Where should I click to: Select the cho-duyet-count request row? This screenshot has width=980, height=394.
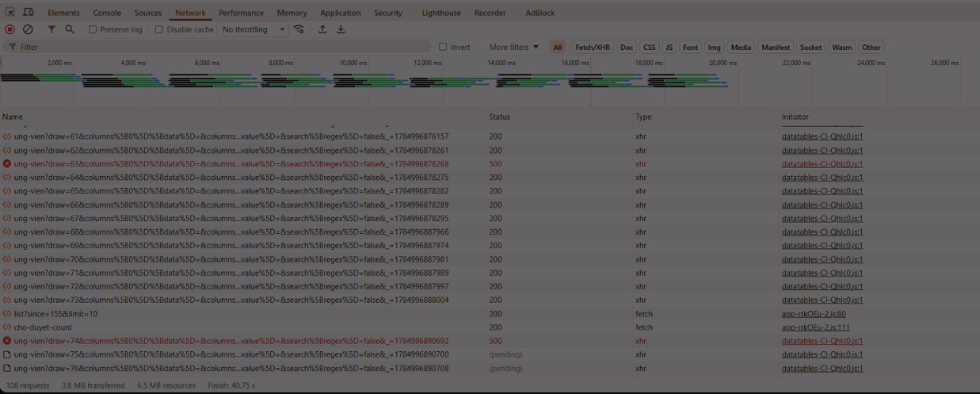coord(490,327)
